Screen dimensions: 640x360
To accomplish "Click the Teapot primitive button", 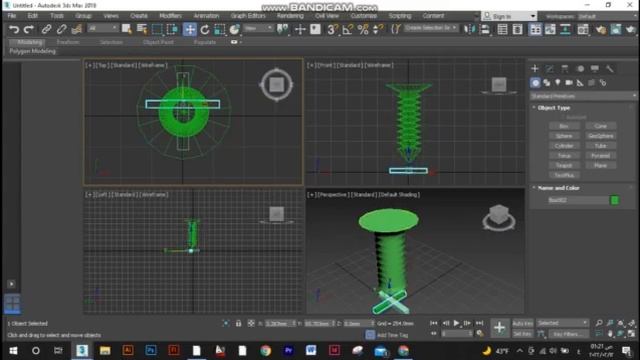I will pos(564,165).
